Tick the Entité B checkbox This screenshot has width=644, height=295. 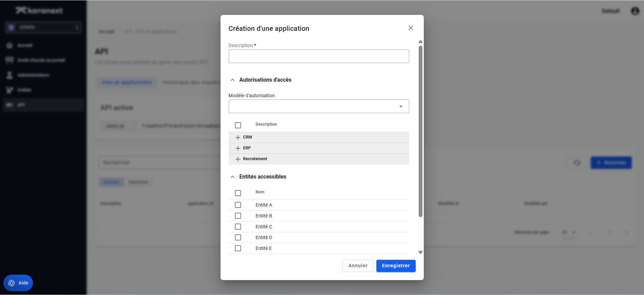pyautogui.click(x=238, y=216)
